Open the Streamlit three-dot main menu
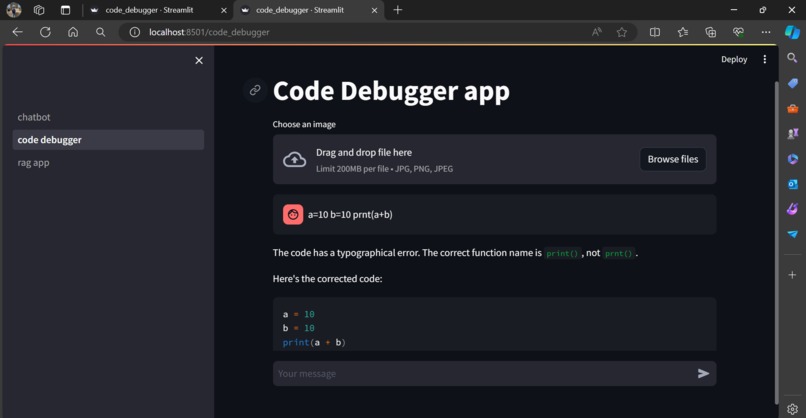The height and width of the screenshot is (418, 806). pyautogui.click(x=765, y=59)
